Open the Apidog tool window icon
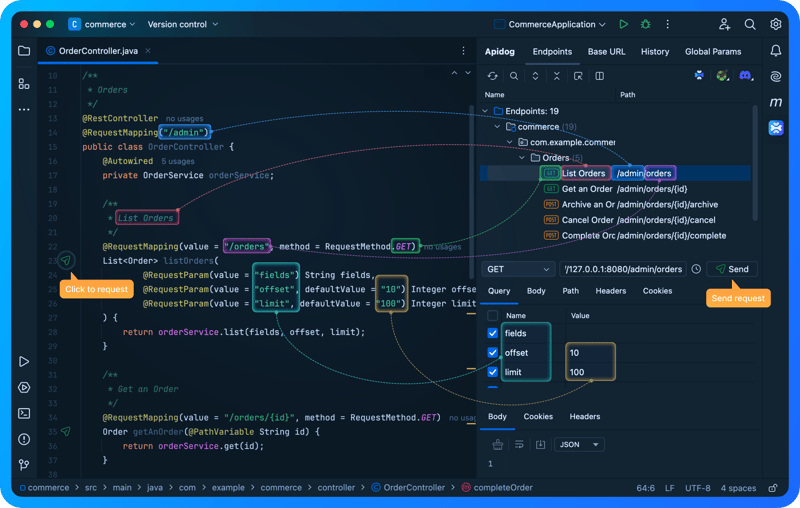 776,128
